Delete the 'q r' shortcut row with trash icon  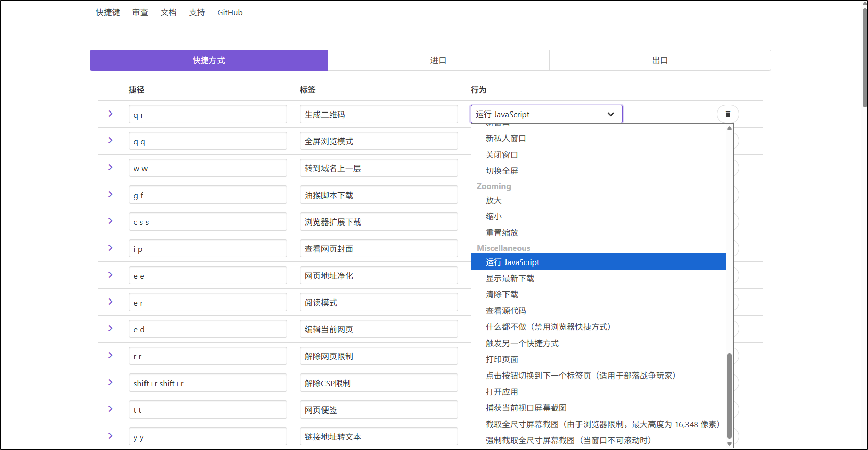tap(728, 114)
